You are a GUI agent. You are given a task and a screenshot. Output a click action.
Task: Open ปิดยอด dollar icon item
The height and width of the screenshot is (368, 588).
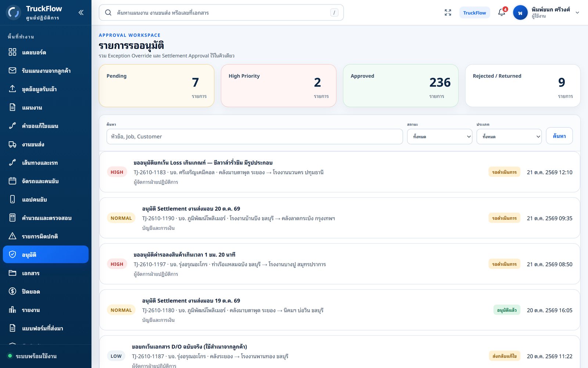pos(46,291)
